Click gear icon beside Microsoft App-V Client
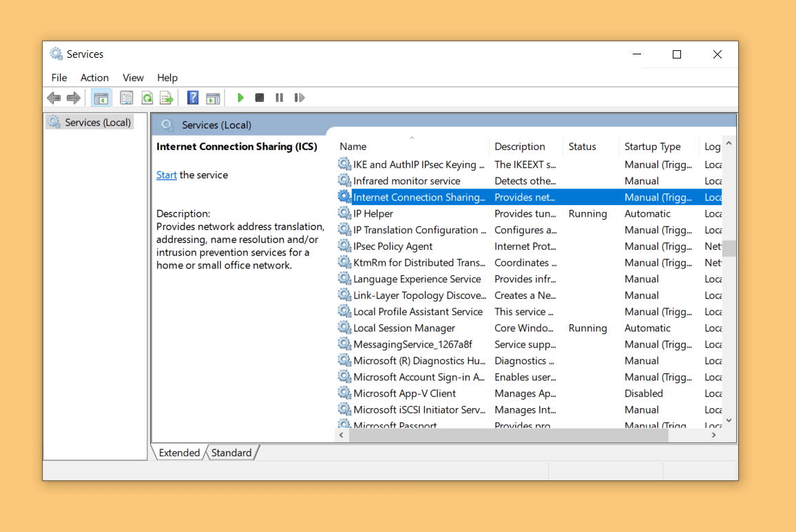Viewport: 796px width, 532px height. (345, 393)
